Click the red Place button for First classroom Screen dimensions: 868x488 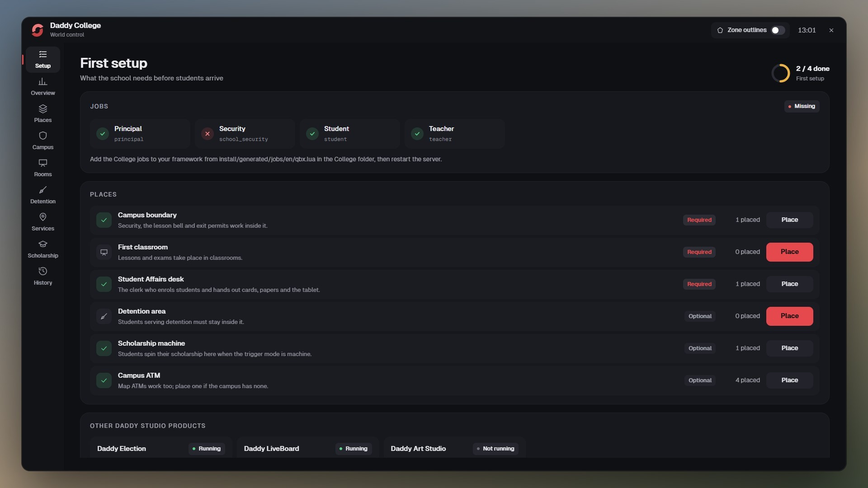click(789, 252)
